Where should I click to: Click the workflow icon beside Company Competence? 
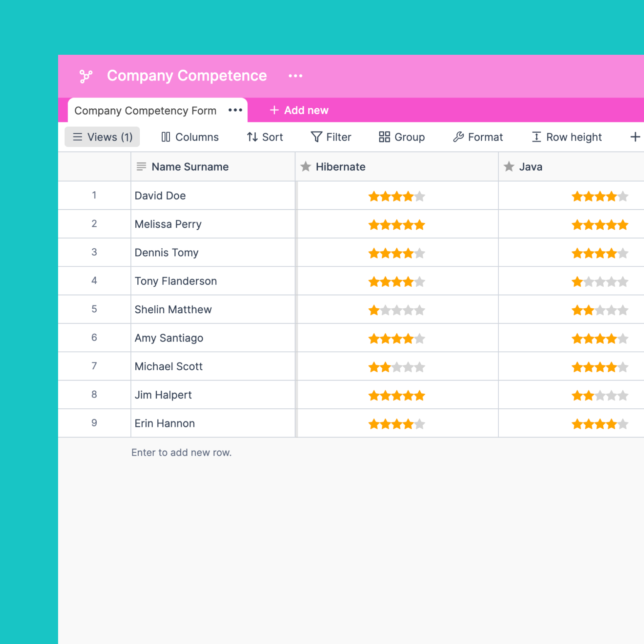click(x=86, y=76)
